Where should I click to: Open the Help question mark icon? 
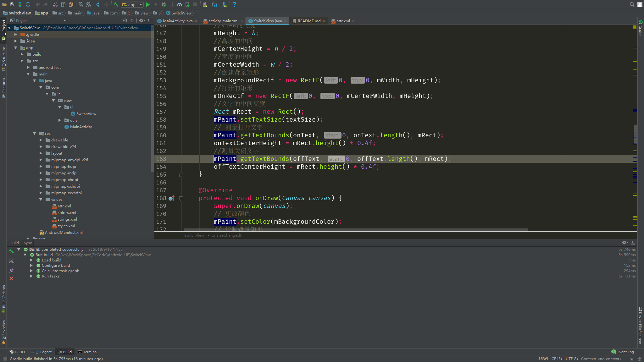[x=234, y=4]
